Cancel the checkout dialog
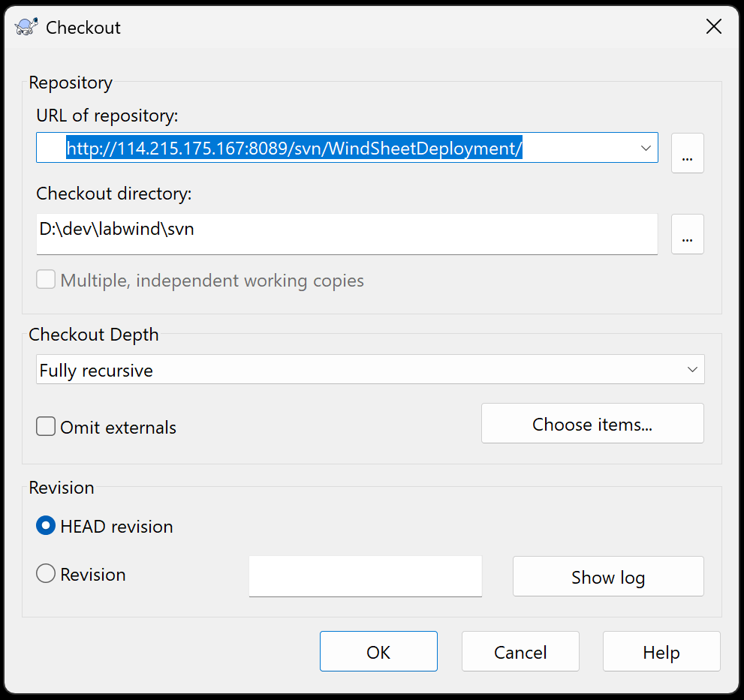744x700 pixels. pyautogui.click(x=520, y=651)
